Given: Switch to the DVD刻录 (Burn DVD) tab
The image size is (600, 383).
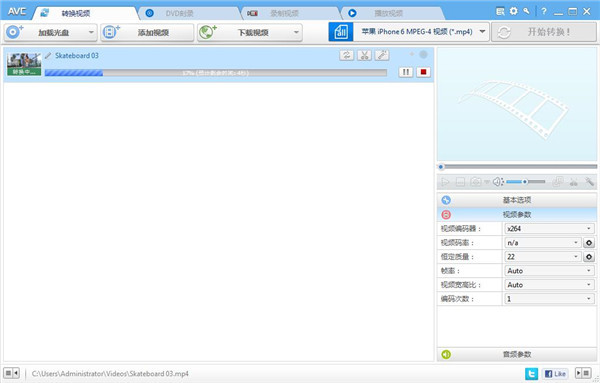Looking at the screenshot, I should click(x=189, y=13).
